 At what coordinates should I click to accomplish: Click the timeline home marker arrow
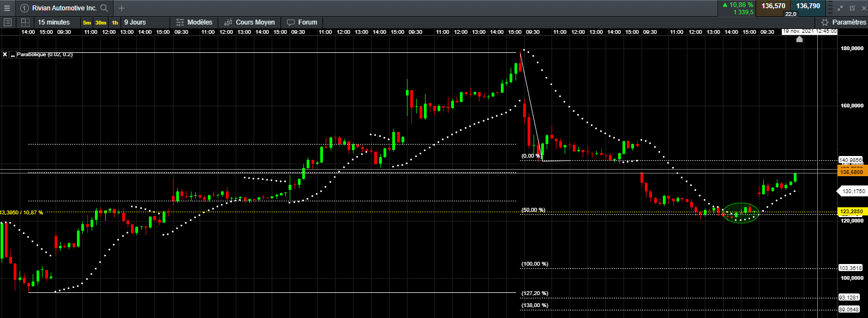point(799,39)
